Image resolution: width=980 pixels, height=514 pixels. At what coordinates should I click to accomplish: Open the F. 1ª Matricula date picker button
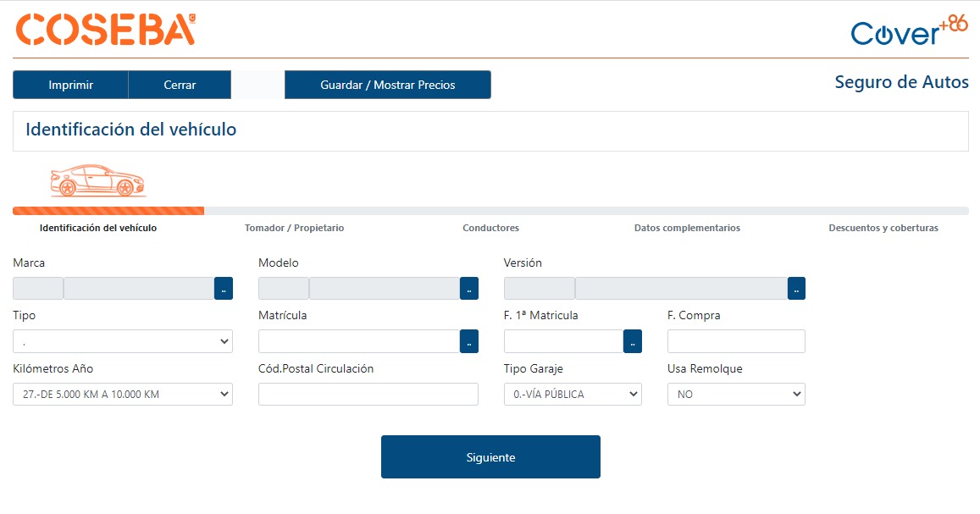(633, 341)
